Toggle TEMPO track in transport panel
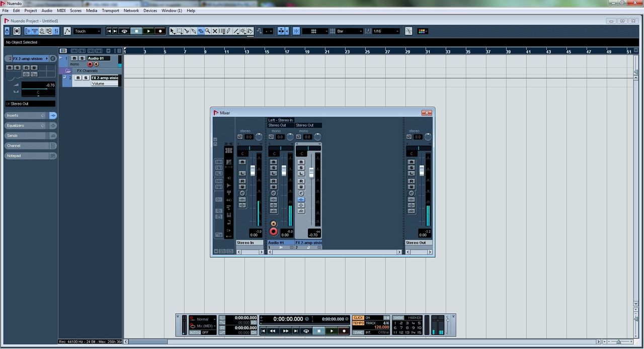Viewport: 644px width, 349px height. [358, 323]
